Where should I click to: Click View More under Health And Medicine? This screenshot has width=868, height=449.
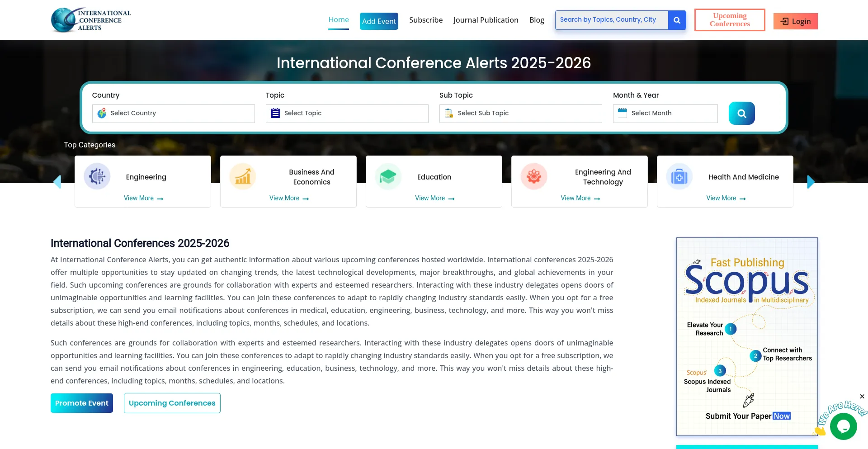coord(726,198)
